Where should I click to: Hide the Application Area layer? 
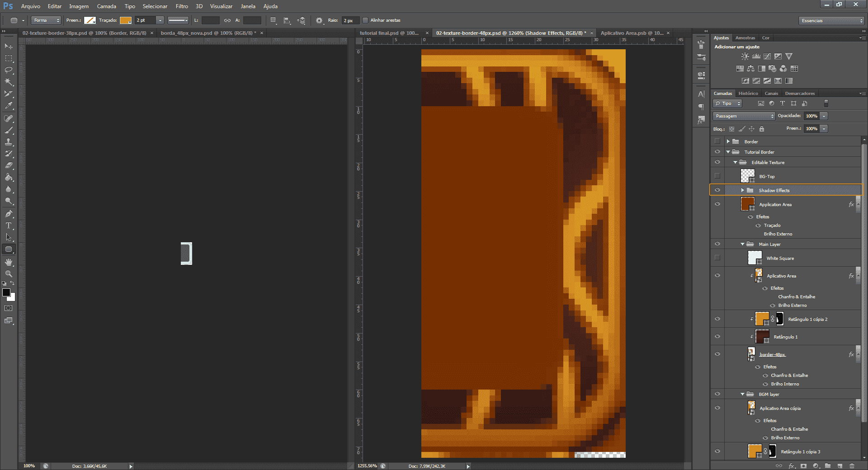pos(717,204)
